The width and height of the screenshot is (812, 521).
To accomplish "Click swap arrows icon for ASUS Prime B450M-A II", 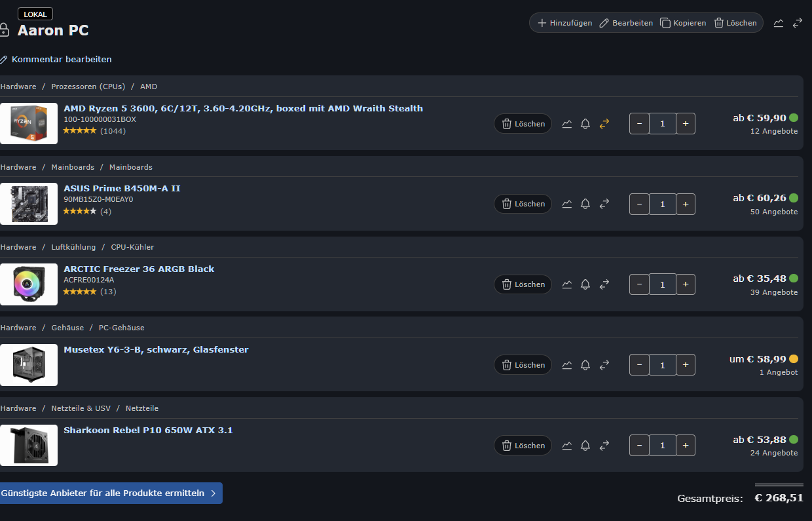I will (604, 204).
